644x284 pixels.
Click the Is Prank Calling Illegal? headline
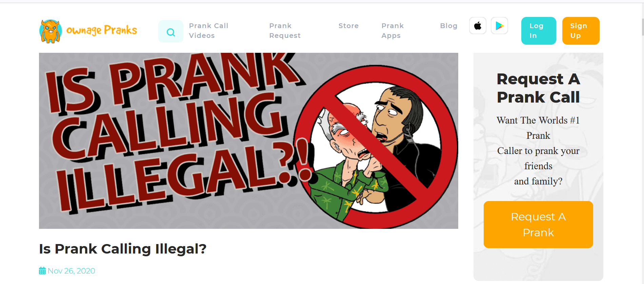coord(123,249)
